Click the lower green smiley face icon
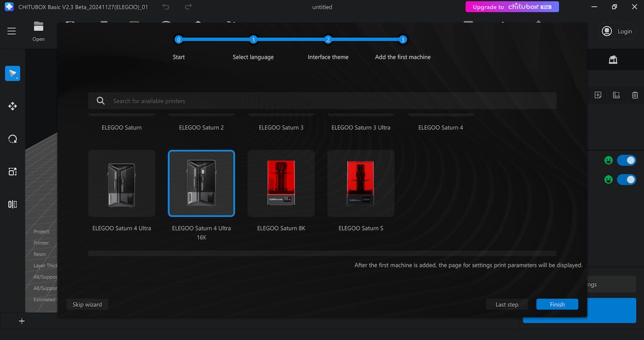Viewport: 644px width, 340px height. tap(609, 179)
